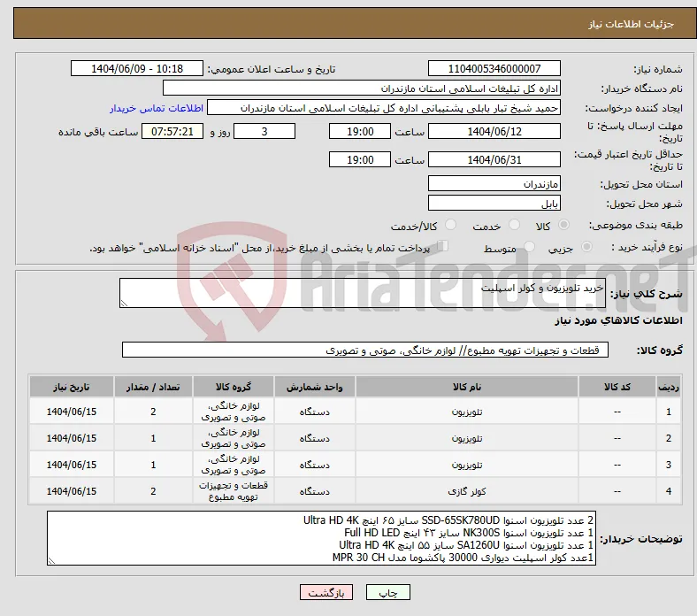Click تلویزیون in row 3
Screen dimensions: 697x616
point(467,465)
